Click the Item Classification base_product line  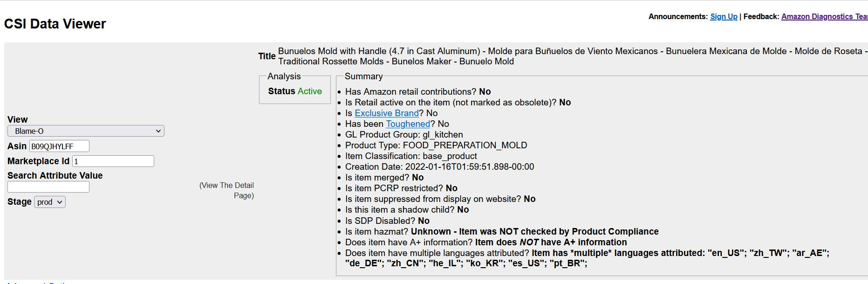coord(411,156)
